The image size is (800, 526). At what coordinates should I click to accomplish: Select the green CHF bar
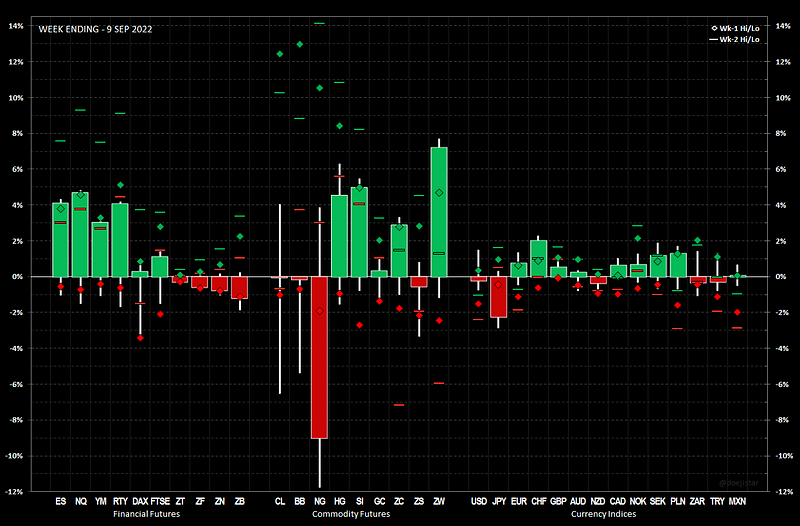(538, 258)
